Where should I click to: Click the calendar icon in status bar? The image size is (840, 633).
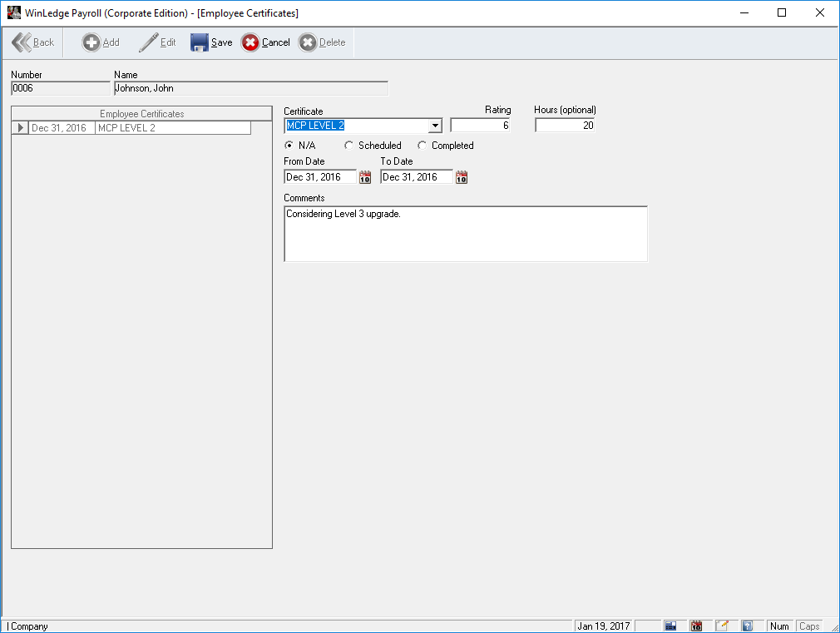pyautogui.click(x=696, y=626)
